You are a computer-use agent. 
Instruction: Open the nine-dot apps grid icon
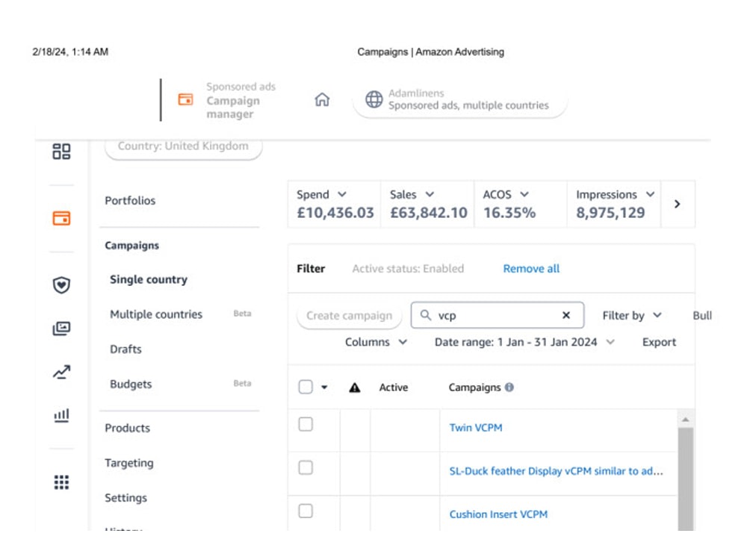[61, 482]
